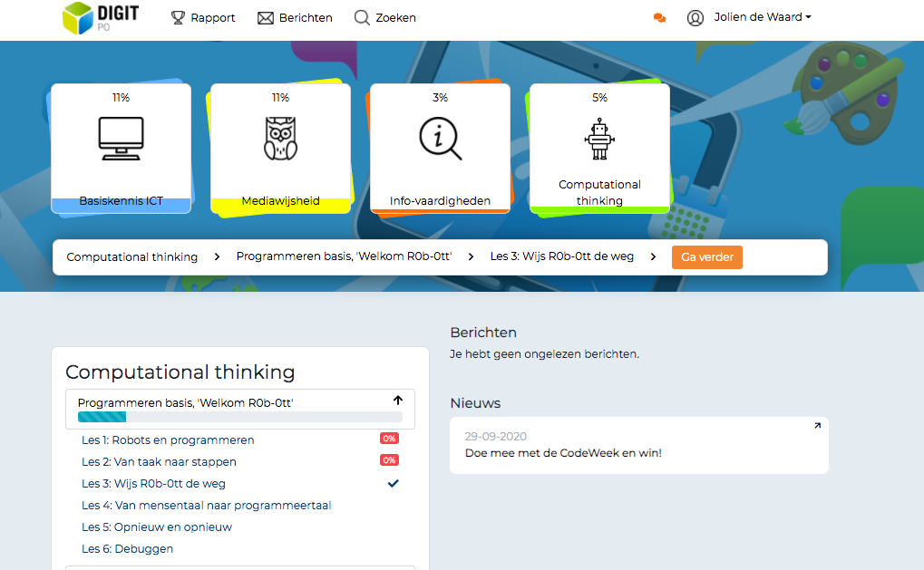Click checkmark next to Les 3
924x570 pixels.
pos(394,483)
